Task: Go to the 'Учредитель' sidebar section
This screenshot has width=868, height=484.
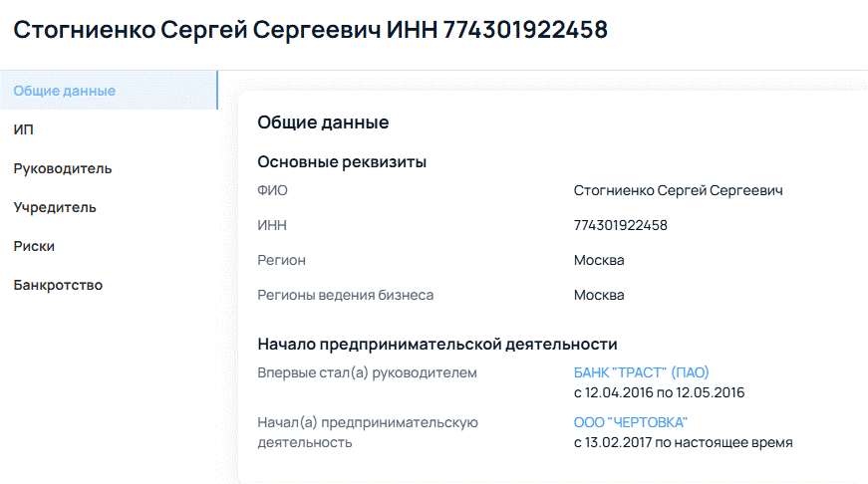Action: click(x=55, y=207)
